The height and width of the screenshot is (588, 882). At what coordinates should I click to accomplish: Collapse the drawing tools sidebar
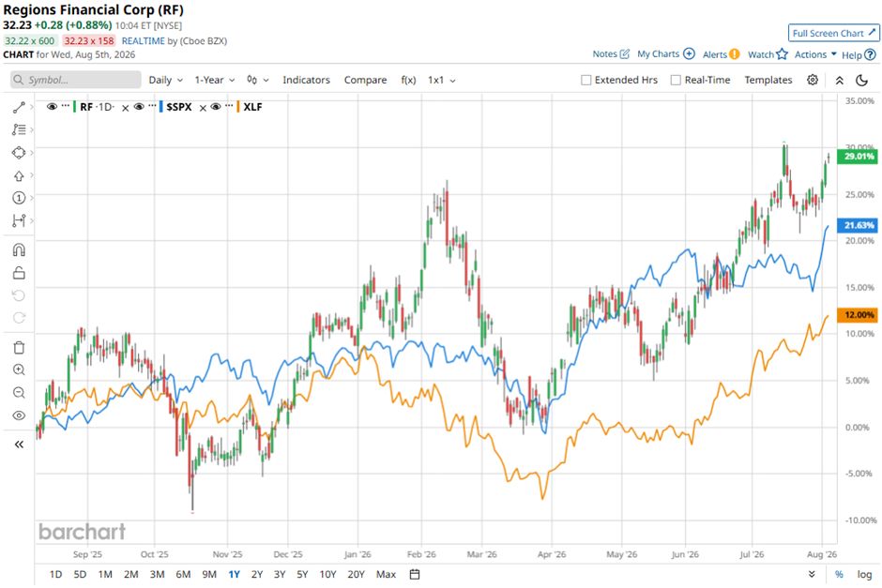(19, 445)
